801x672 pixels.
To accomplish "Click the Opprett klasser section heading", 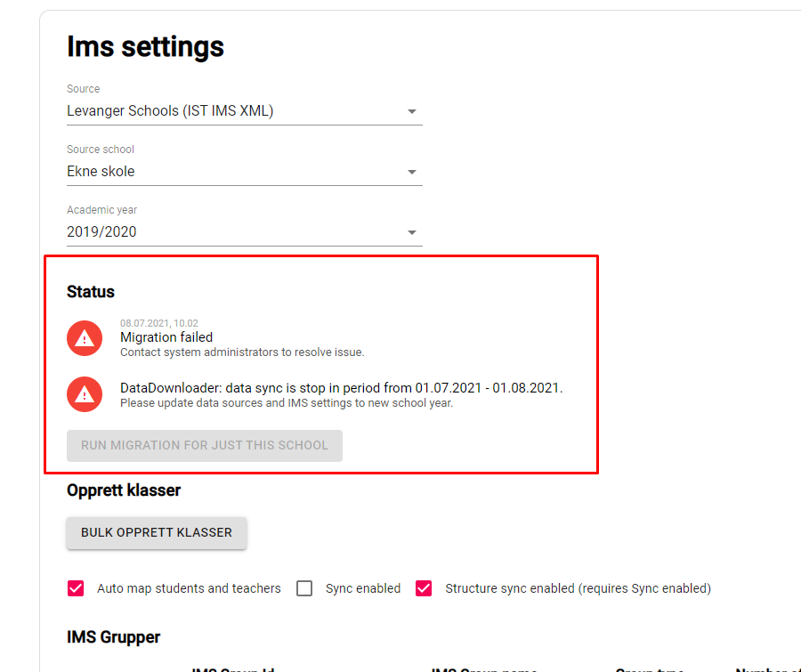I will 124,490.
